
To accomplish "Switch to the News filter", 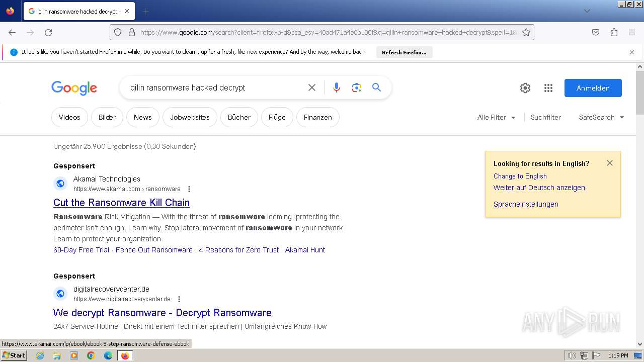I will click(x=142, y=117).
